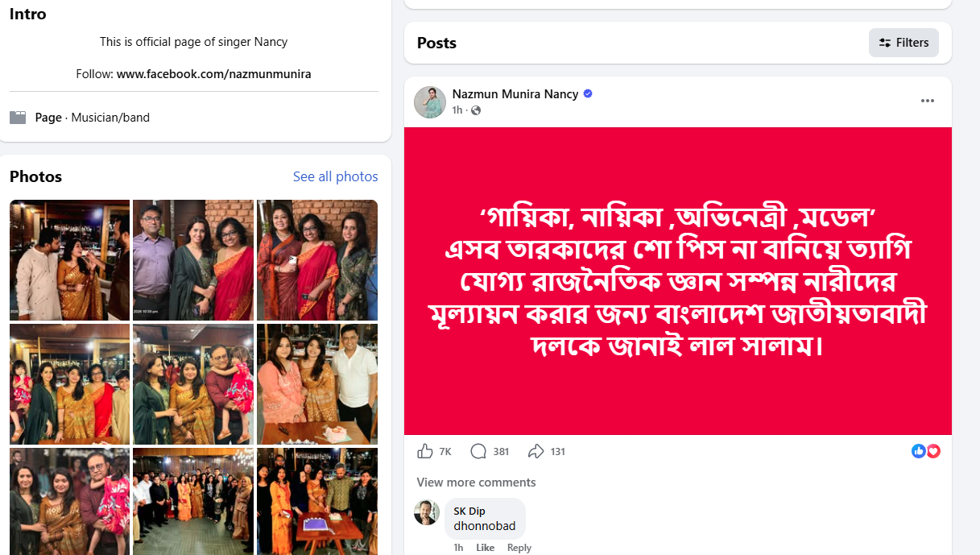Click the love heart reaction icon
The width and height of the screenshot is (980, 555).
[933, 451]
